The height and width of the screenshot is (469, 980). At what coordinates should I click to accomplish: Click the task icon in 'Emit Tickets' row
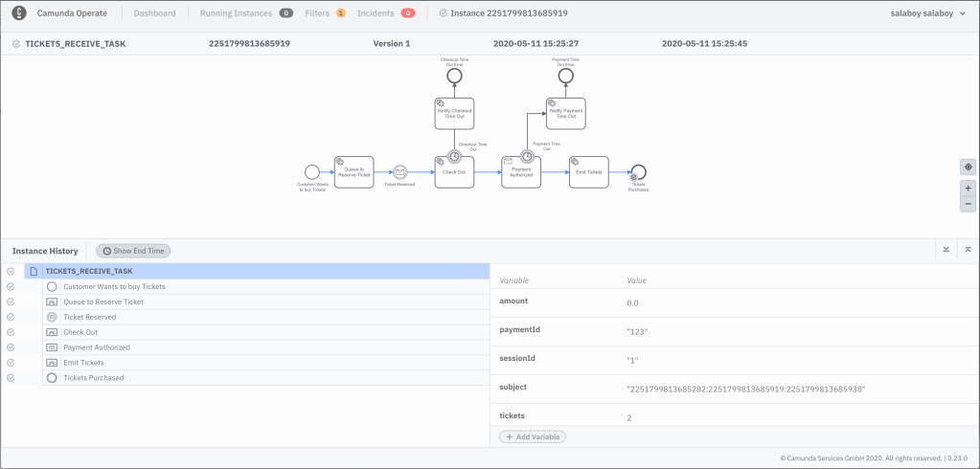click(x=52, y=363)
